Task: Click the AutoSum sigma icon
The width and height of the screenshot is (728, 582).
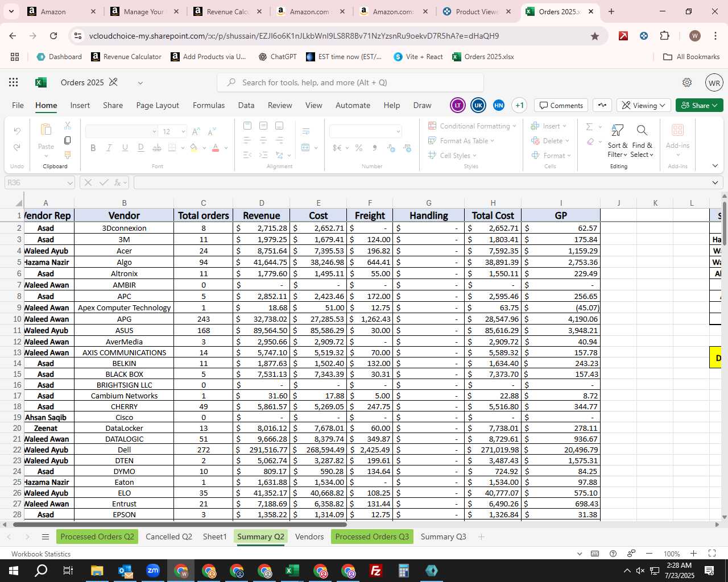Action: 590,127
